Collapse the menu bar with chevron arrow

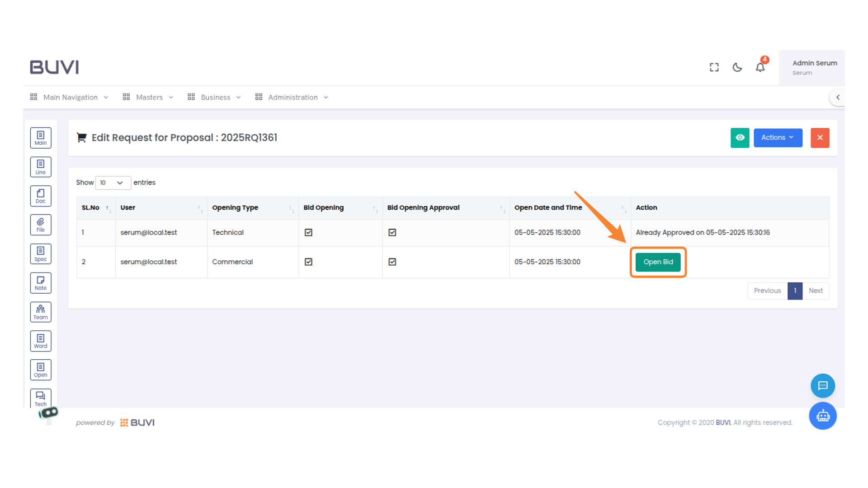coord(838,97)
